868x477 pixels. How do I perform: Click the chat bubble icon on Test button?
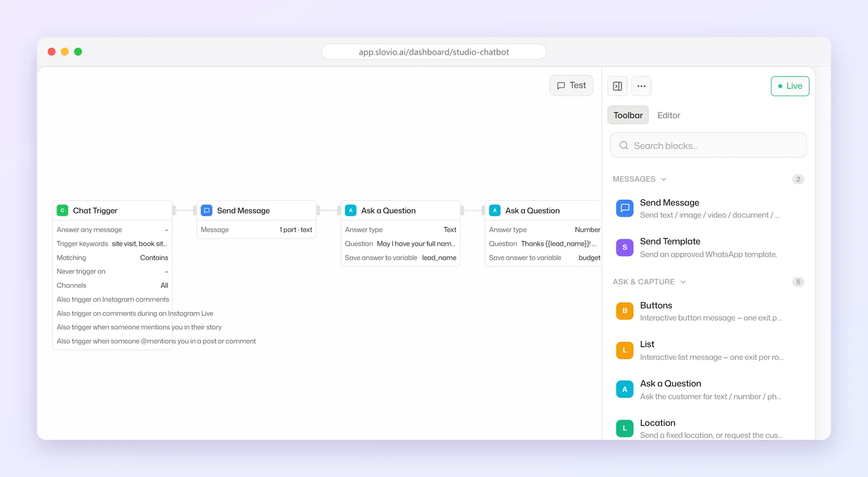561,86
